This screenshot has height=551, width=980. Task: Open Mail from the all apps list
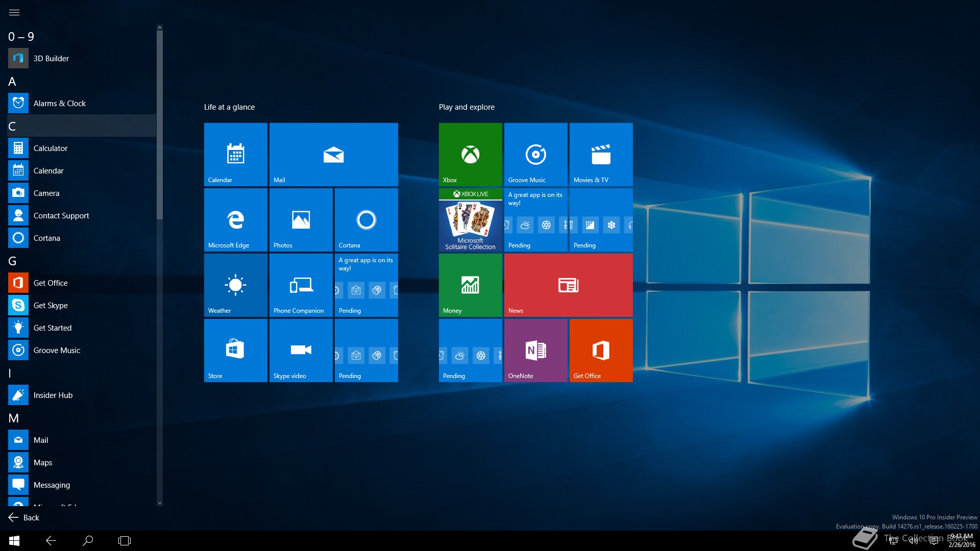[82, 440]
